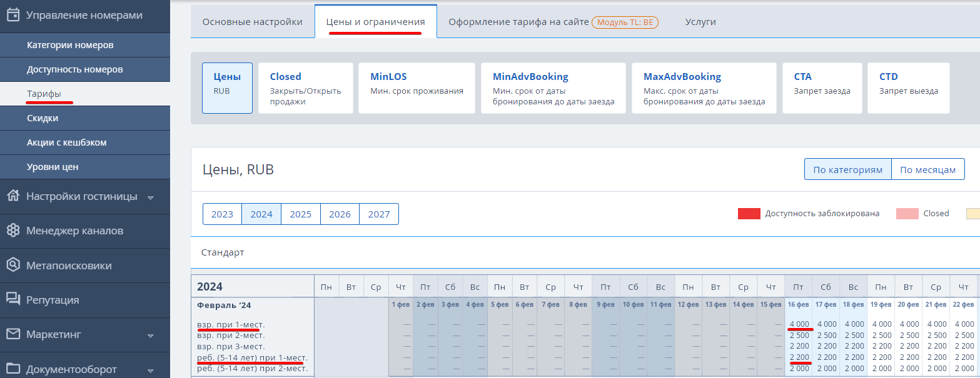Viewport: 980px width, 378px height.
Task: Open Скидки in the sidebar
Action: 85,118
